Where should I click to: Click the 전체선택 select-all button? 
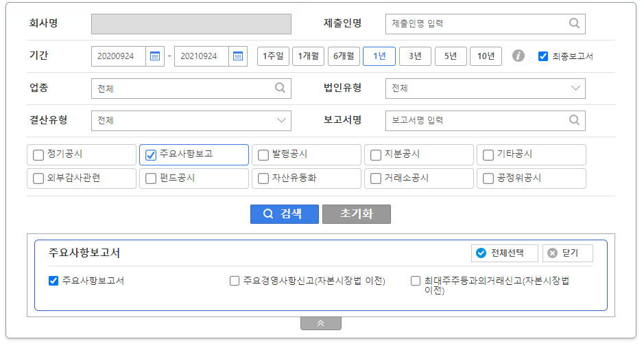pos(504,253)
